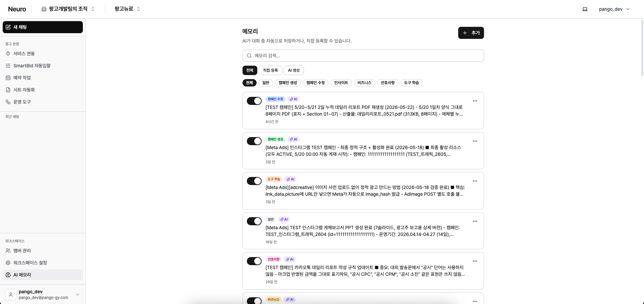Disable the adcreative 이미지 광고 memory toggle
The image size is (644, 304).
254,181
